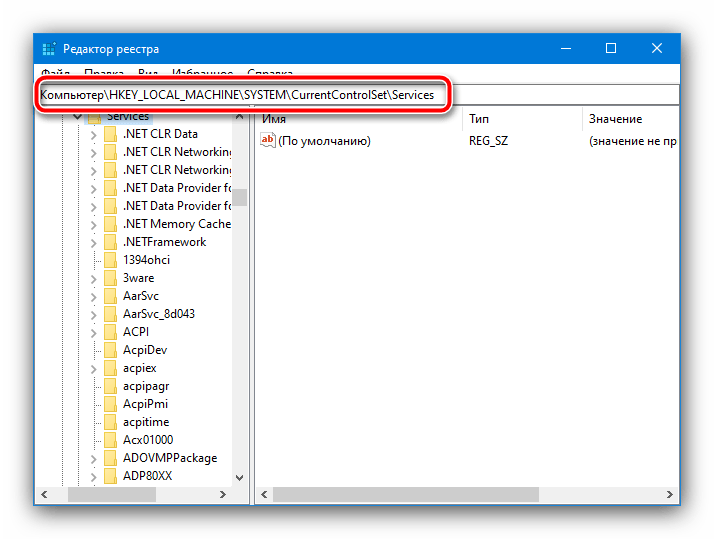
Task: Click the REG_SZ type cell
Action: [x=488, y=141]
